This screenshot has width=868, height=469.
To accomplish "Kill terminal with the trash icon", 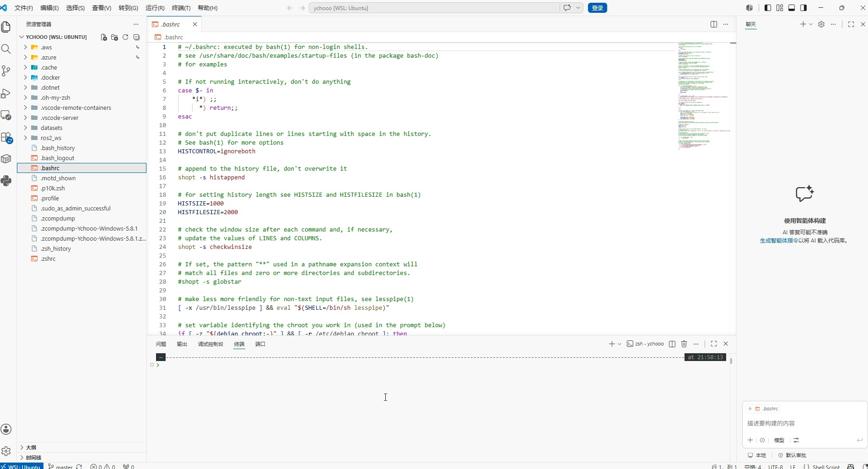I will click(684, 344).
